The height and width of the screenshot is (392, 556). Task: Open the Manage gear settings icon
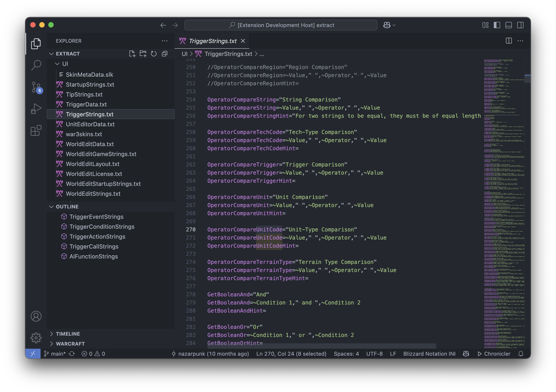(x=36, y=337)
